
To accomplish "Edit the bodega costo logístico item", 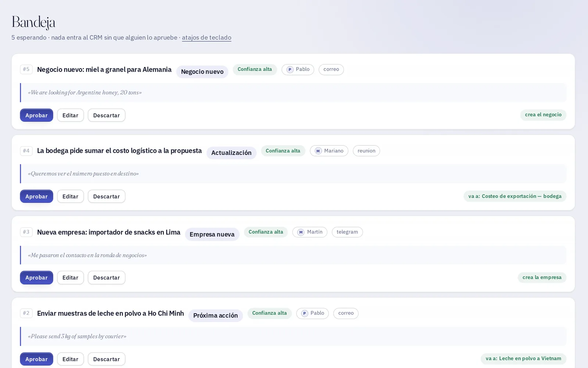I will click(70, 197).
